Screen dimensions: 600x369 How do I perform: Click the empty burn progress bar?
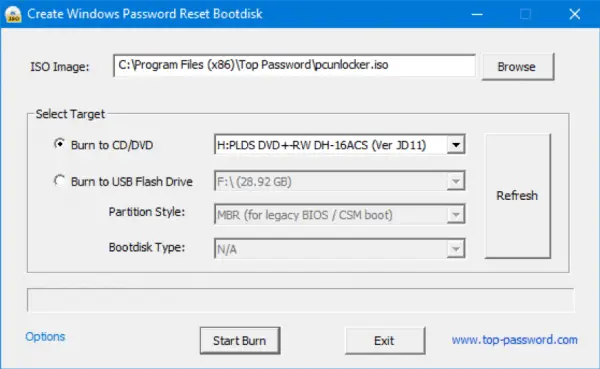coord(300,300)
